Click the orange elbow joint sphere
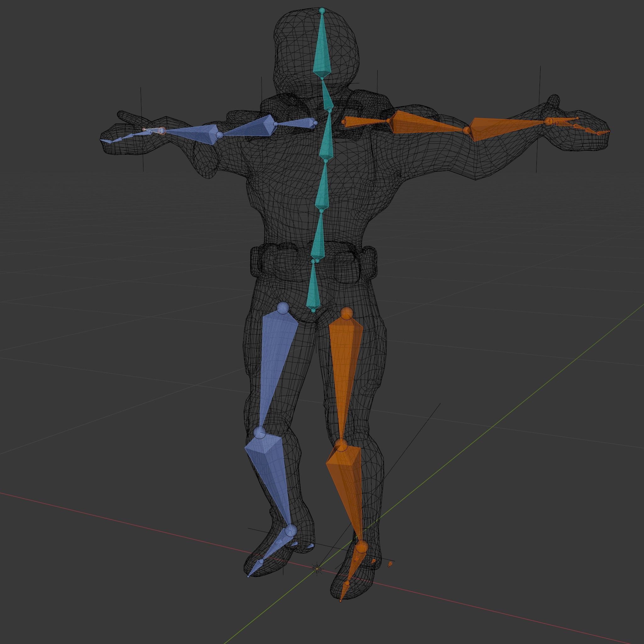The width and height of the screenshot is (644, 644). [x=466, y=130]
